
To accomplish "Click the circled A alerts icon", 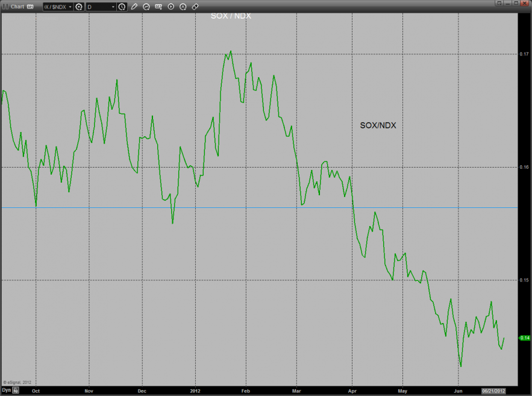I will pos(183,7).
